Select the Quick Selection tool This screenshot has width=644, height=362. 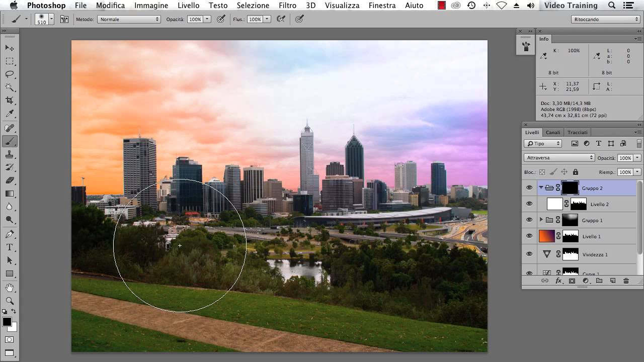click(10, 87)
